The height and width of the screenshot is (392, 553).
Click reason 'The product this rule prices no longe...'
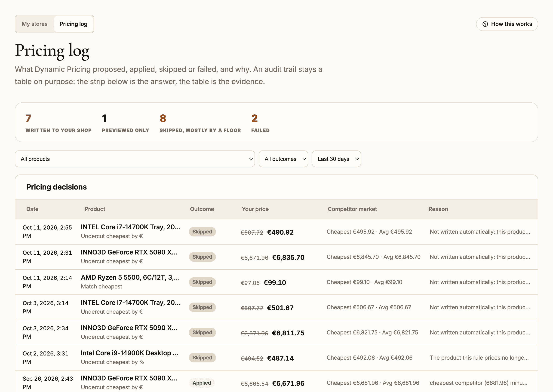click(x=479, y=358)
